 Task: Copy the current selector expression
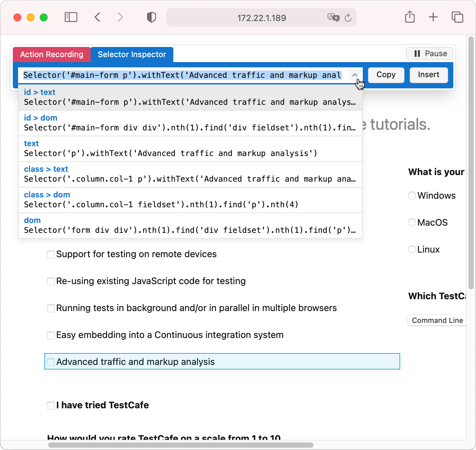click(386, 75)
